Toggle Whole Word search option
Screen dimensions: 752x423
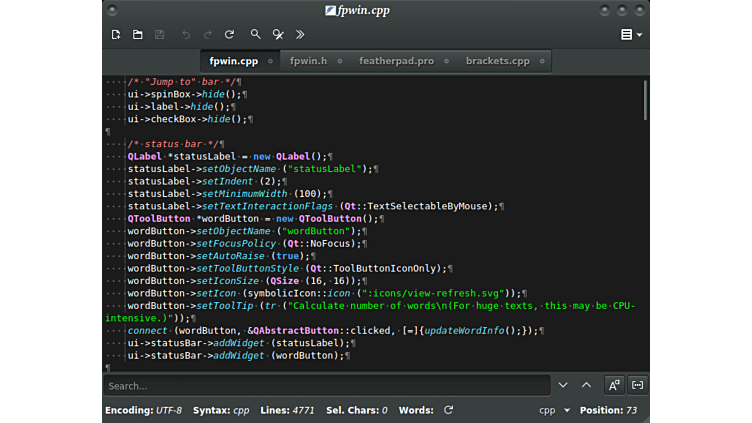pyautogui.click(x=637, y=385)
